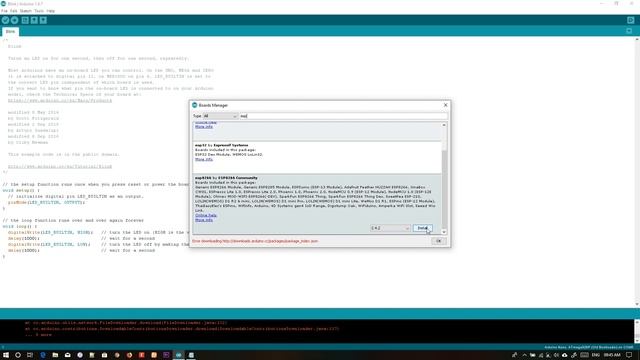Open the Sketch menu
The width and height of the screenshot is (640, 360).
25,11
